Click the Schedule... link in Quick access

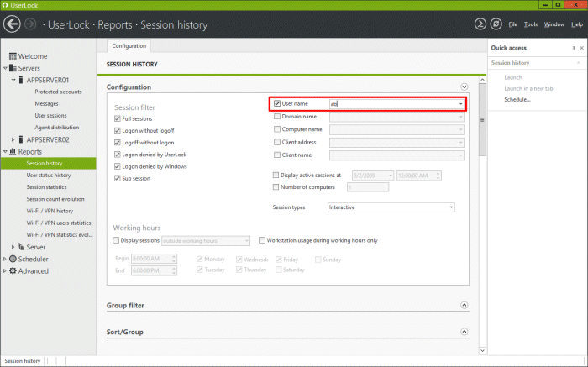coord(517,100)
